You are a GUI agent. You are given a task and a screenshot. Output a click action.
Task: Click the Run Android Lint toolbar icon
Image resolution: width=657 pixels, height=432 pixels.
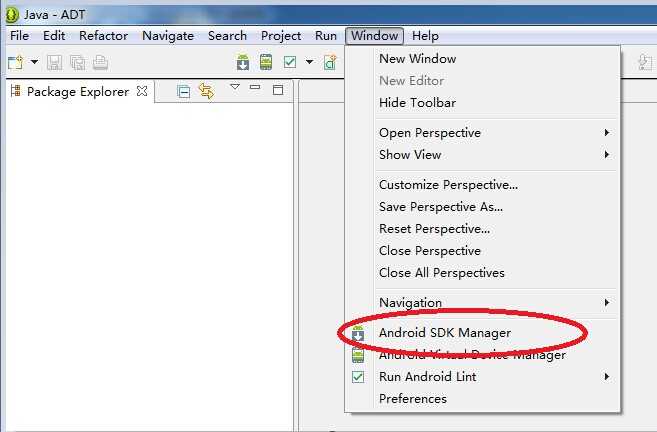point(290,62)
